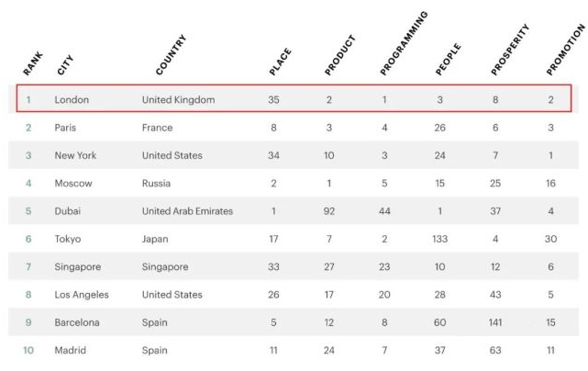This screenshot has width=588, height=371.
Task: Select the Madrid city name
Action: 70,351
